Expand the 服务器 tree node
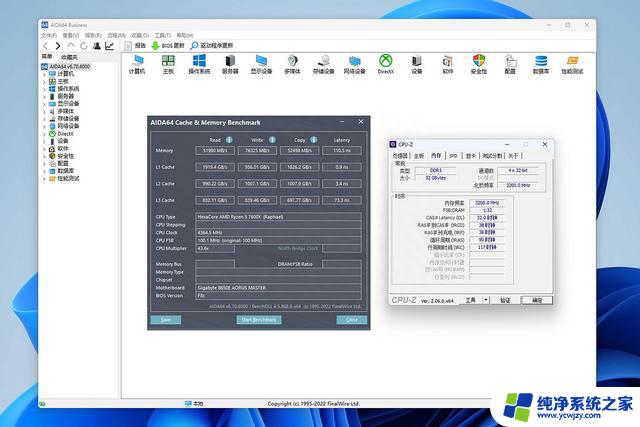640x427 pixels. 44,96
